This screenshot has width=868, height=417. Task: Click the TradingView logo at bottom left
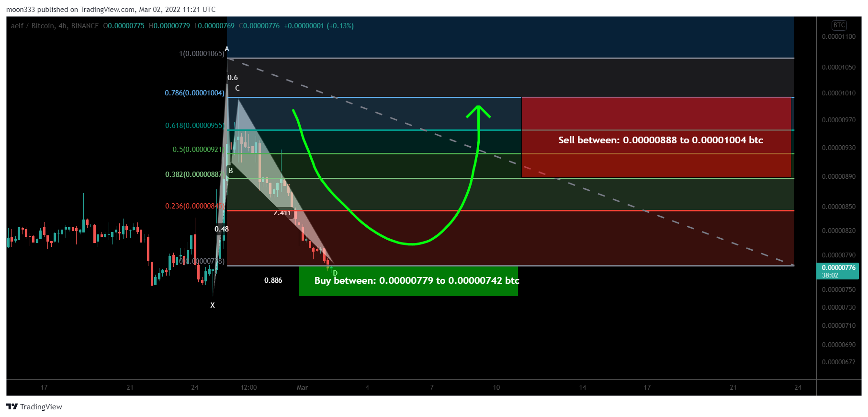coord(34,406)
